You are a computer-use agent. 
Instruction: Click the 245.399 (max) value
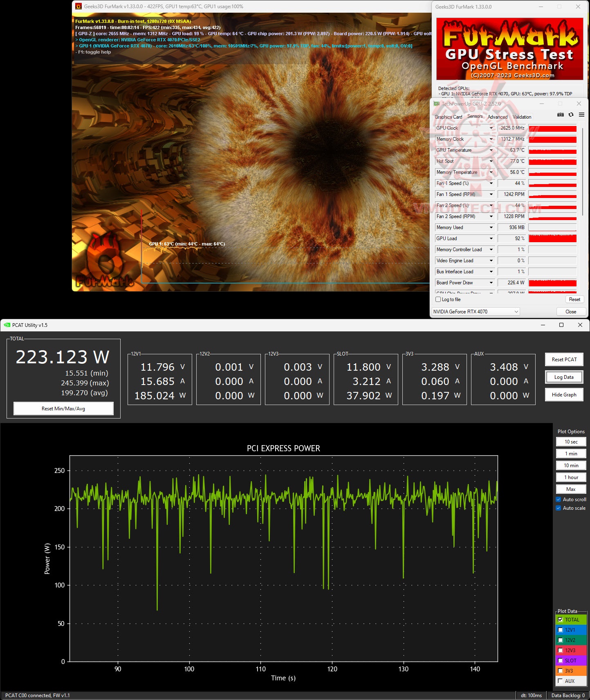coord(85,383)
